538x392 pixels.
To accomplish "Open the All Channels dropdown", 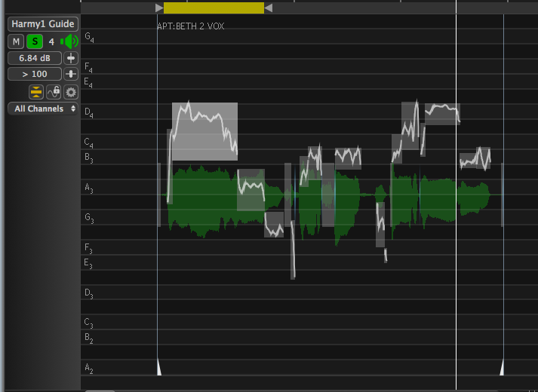I will click(43, 109).
